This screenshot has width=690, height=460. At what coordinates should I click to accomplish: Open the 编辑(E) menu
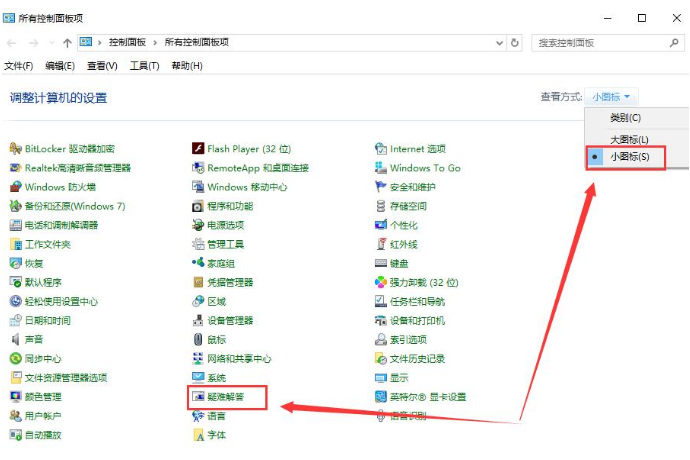pos(60,66)
